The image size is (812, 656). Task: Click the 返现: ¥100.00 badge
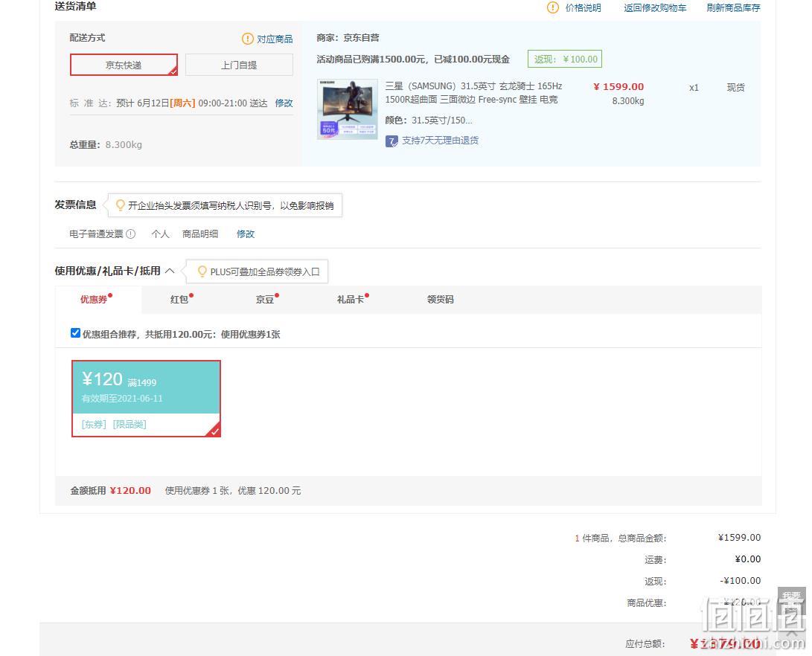565,59
